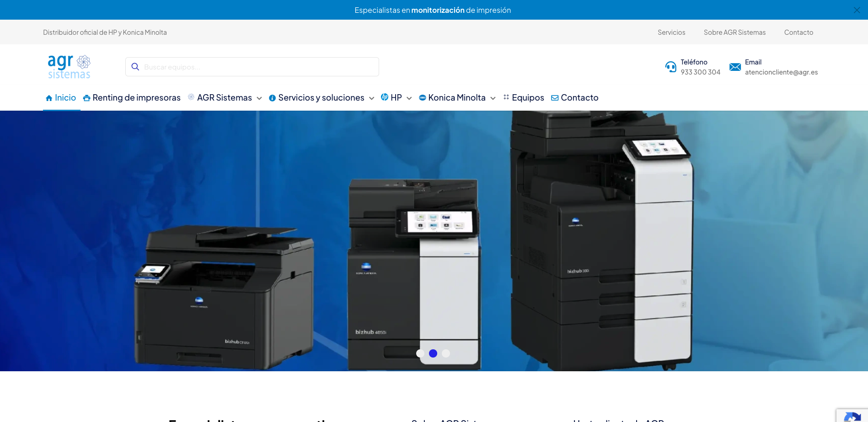Click the AGR Sistemas logo
The image size is (868, 422).
click(x=69, y=67)
